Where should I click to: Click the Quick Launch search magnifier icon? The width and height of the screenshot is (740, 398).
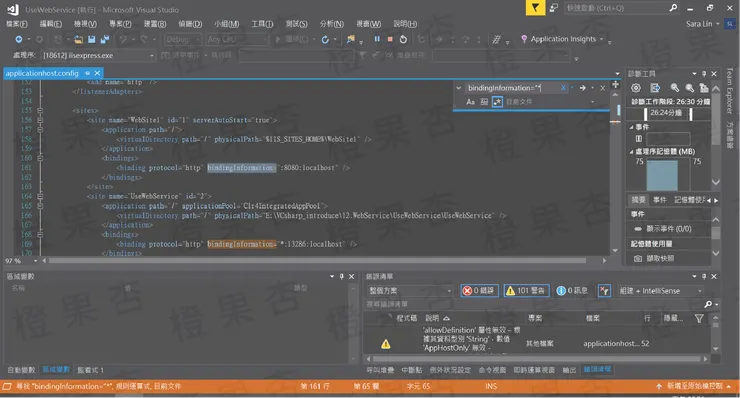673,8
